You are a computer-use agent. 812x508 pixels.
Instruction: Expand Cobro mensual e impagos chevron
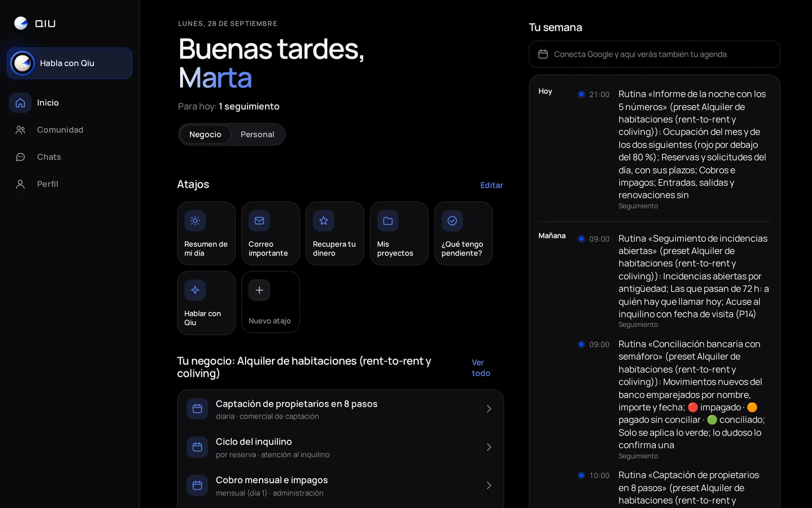(489, 486)
